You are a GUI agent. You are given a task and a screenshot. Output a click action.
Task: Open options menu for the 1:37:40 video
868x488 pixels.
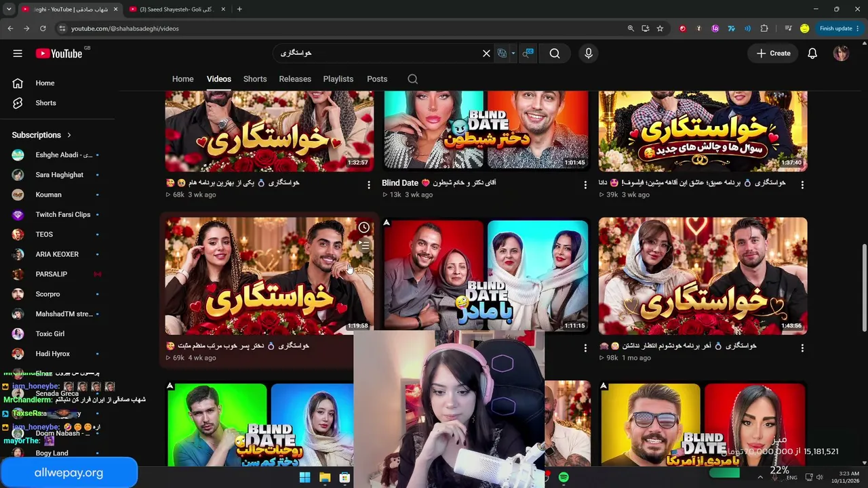(802, 185)
